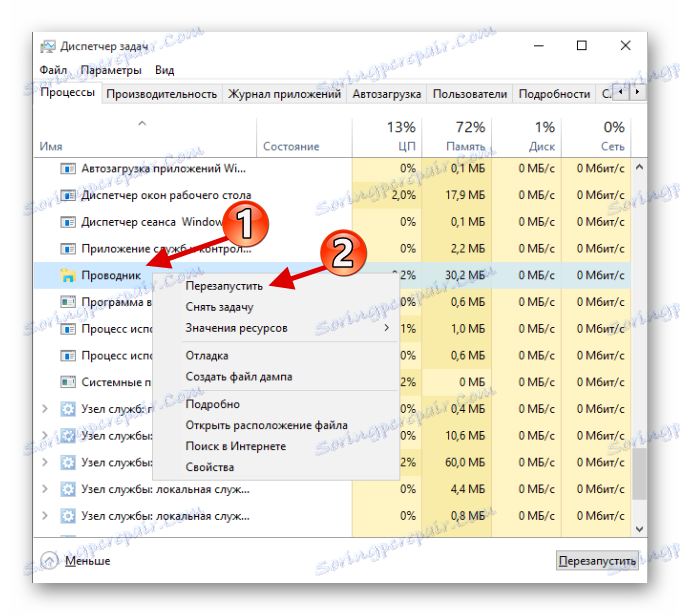Click the scrollbar down arrow

pos(639,529)
